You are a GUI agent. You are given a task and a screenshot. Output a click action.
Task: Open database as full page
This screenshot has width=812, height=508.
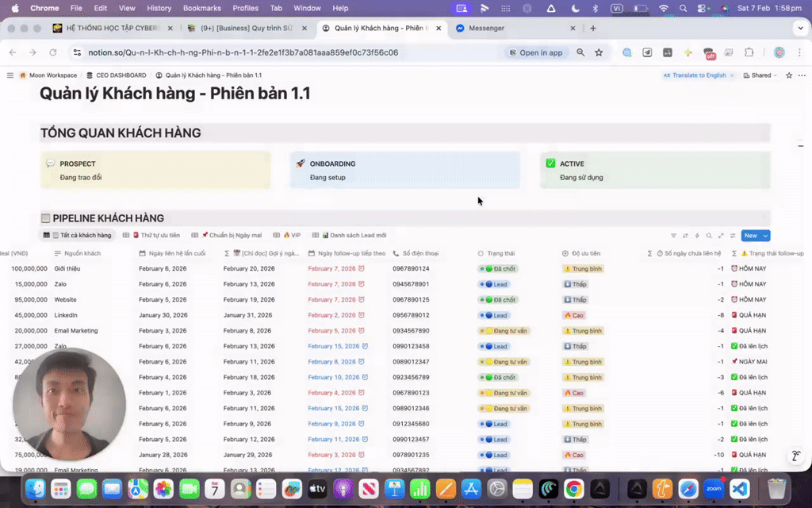721,235
